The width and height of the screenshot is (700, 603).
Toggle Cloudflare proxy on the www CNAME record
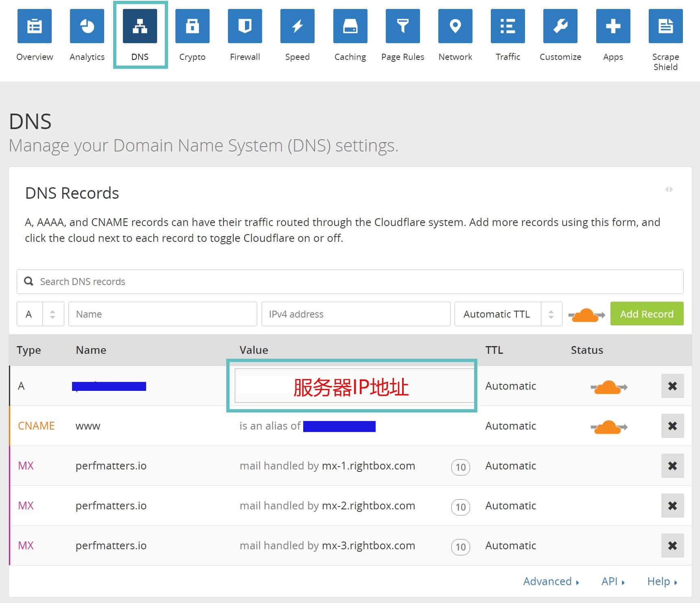pyautogui.click(x=608, y=426)
